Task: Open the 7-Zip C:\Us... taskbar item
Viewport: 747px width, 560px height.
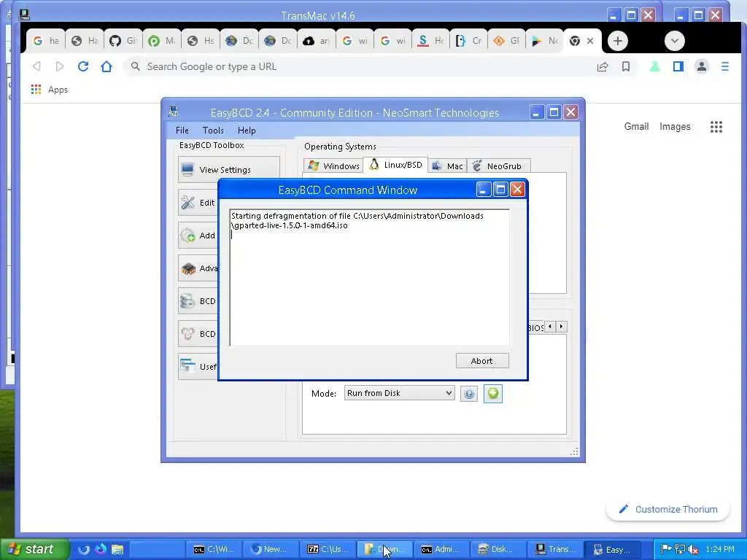Action: pyautogui.click(x=328, y=549)
